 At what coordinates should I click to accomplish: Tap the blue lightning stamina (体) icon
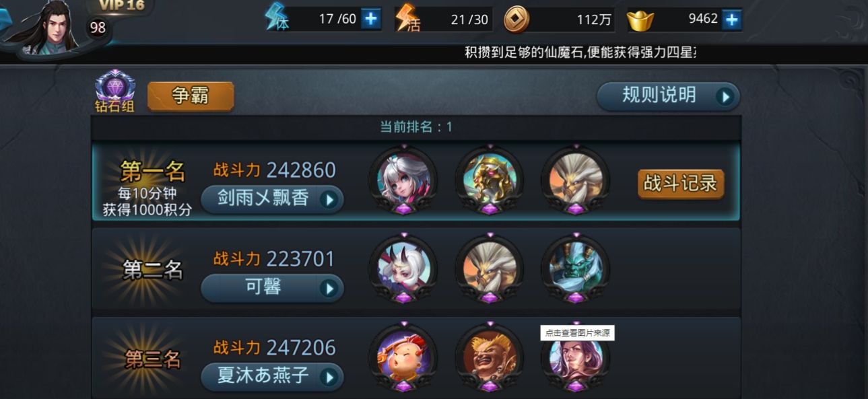(277, 17)
